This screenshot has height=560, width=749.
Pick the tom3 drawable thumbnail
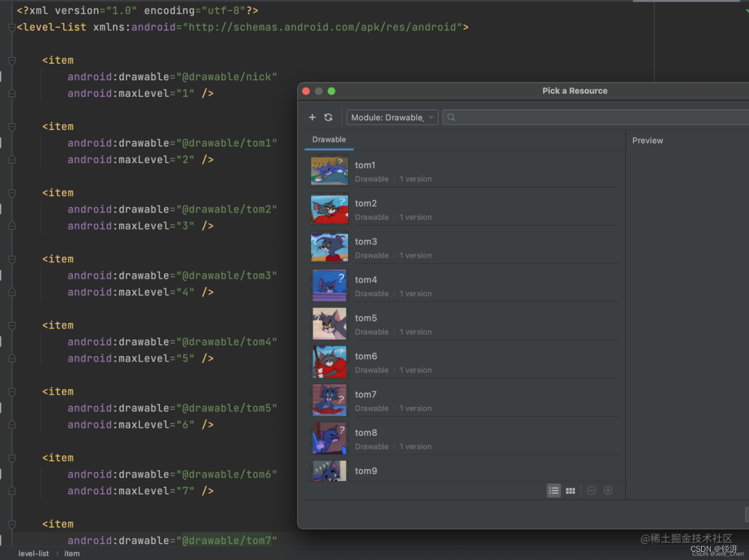click(x=329, y=247)
